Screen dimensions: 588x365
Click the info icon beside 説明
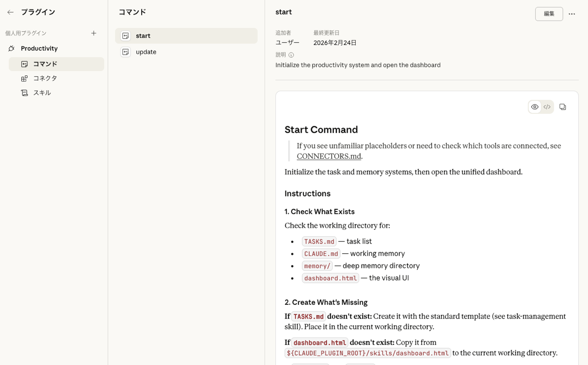pyautogui.click(x=291, y=55)
